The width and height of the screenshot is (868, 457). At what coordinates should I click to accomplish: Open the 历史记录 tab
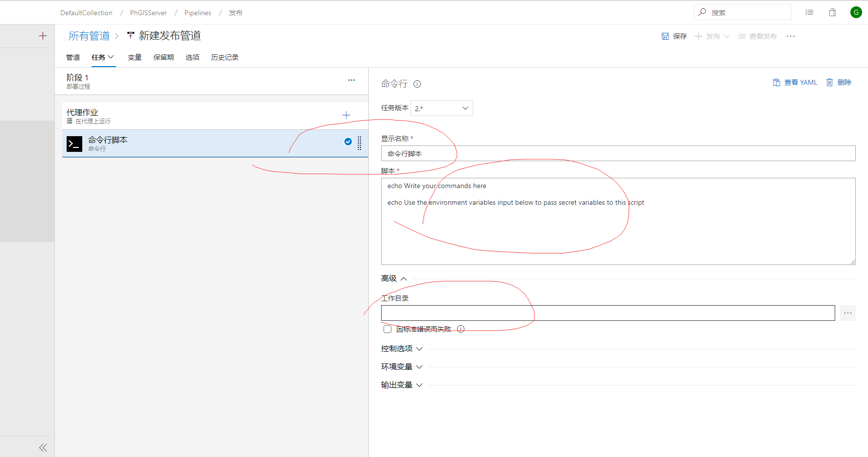[225, 57]
